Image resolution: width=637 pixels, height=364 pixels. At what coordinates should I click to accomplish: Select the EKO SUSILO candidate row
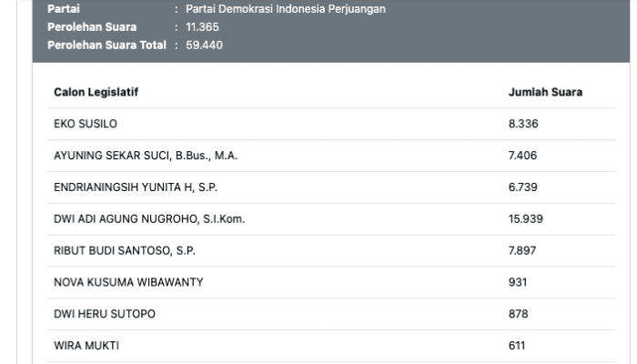(x=331, y=124)
